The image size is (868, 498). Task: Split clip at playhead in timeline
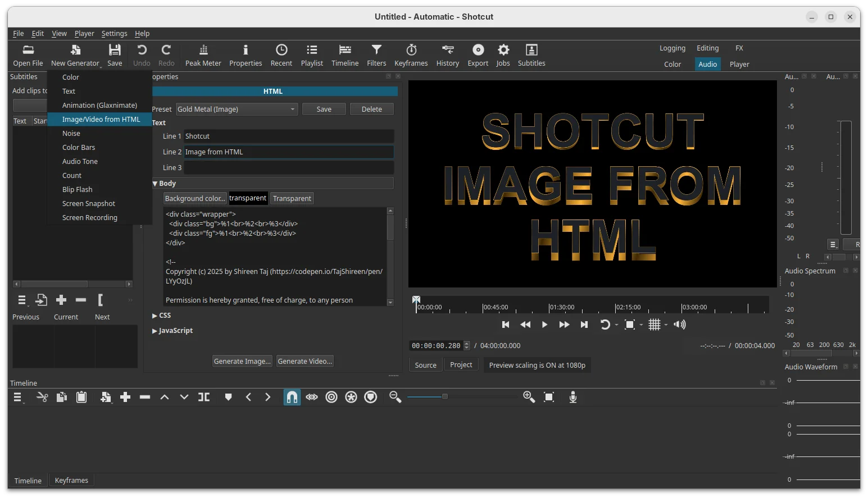pos(204,398)
